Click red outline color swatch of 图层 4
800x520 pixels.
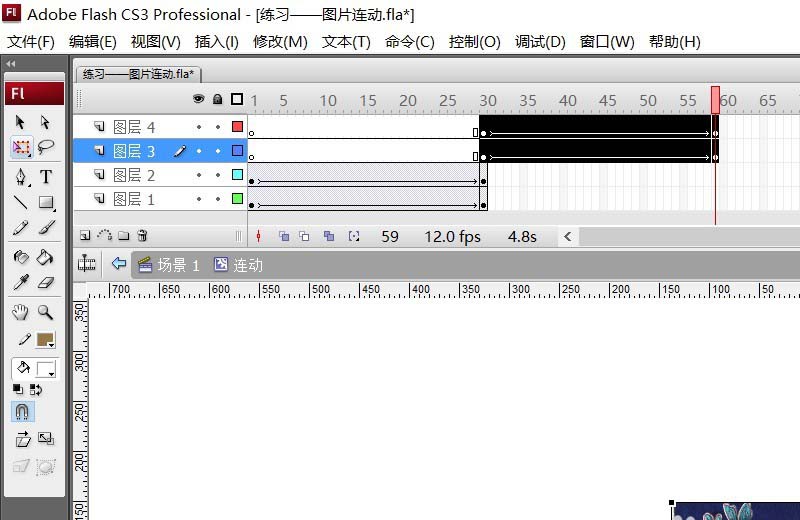(237, 127)
